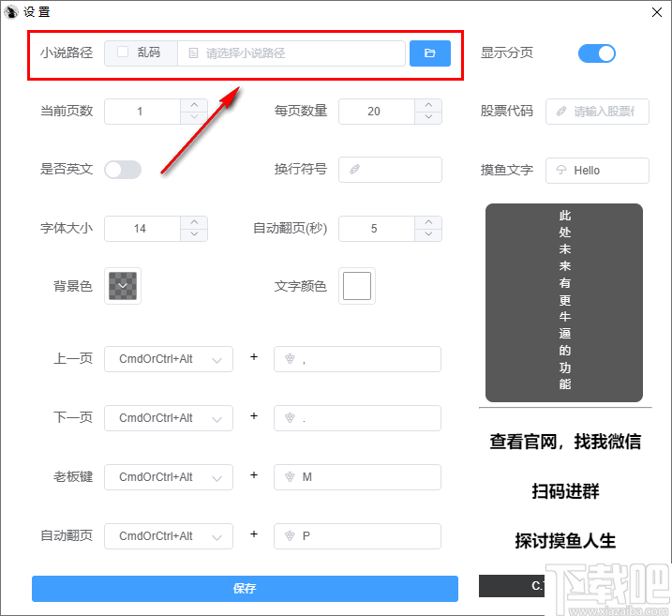The width and height of the screenshot is (672, 616).
Task: Increase 每页数量 with up arrow
Action: click(x=428, y=105)
